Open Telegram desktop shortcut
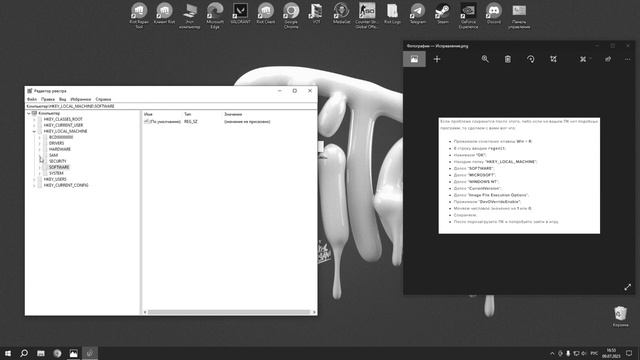The height and width of the screenshot is (360, 640). click(x=418, y=14)
